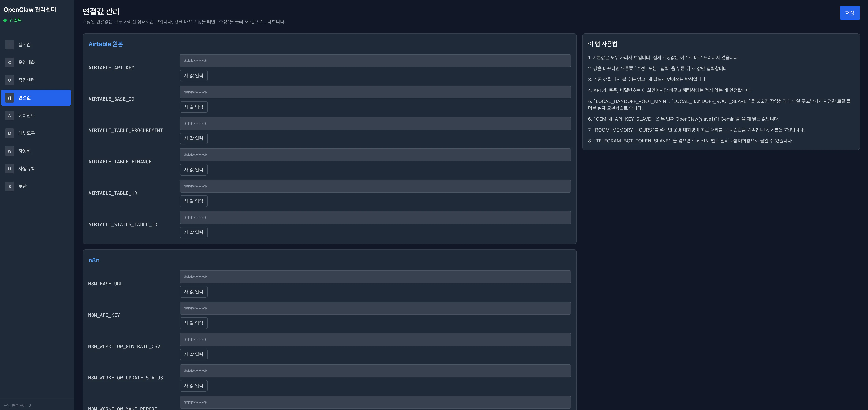Click 새 값 입력 for AIRTABLE_BASE_ID
This screenshot has width=868, height=410.
coord(193,107)
